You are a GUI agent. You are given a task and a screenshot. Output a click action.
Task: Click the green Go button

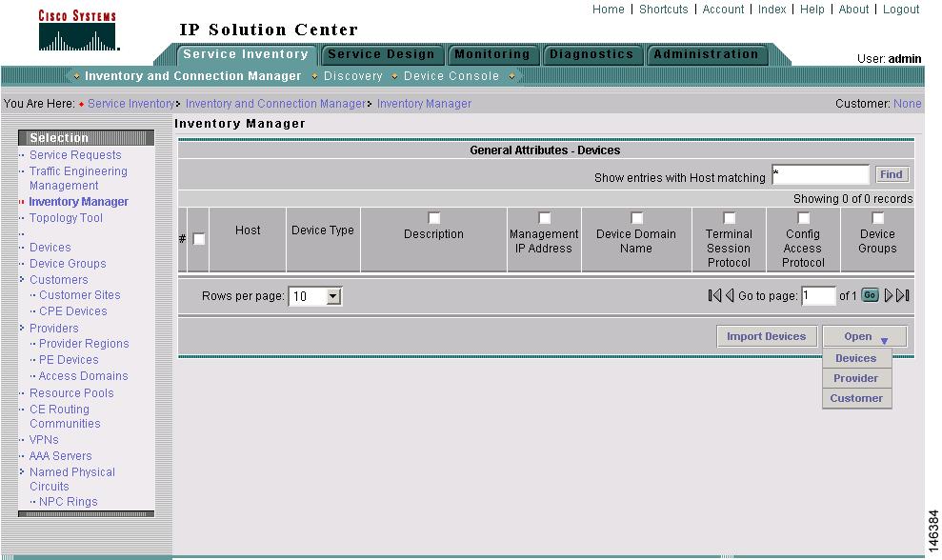pos(870,295)
